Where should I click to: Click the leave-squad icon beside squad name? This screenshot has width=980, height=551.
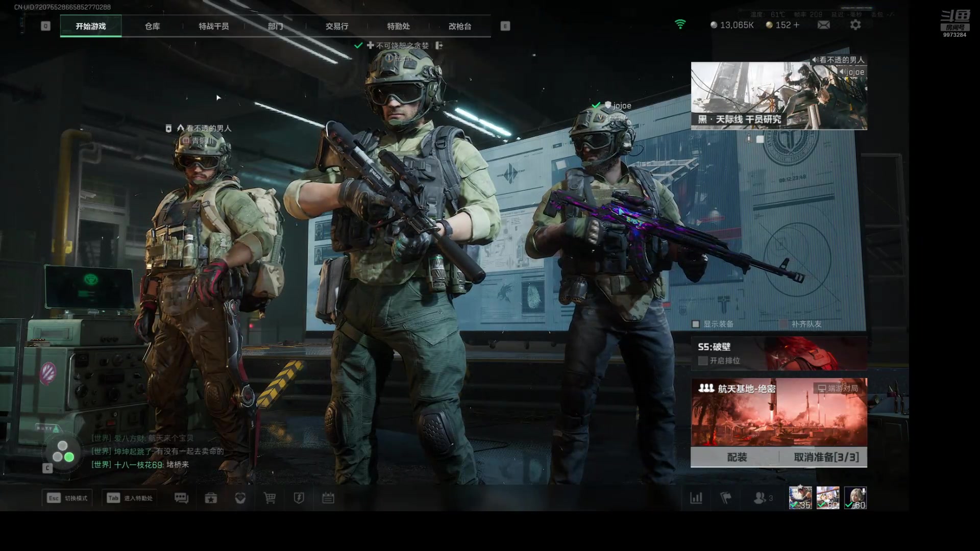coord(439,45)
